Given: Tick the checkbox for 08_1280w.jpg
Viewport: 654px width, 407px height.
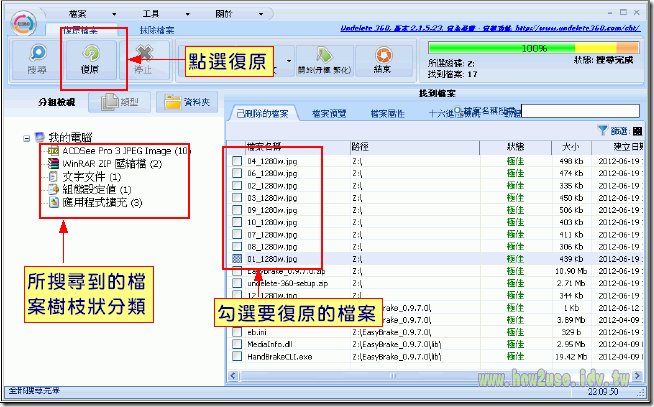Looking at the screenshot, I should 237,246.
